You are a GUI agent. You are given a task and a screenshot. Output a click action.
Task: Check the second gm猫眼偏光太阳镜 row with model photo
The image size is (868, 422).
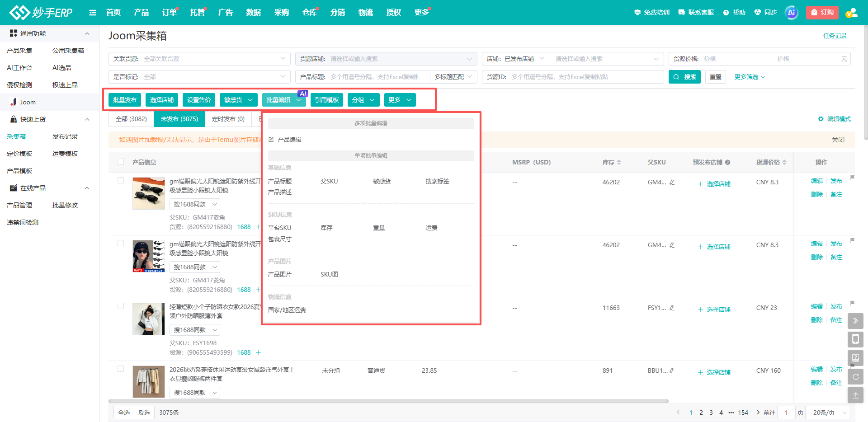(121, 243)
